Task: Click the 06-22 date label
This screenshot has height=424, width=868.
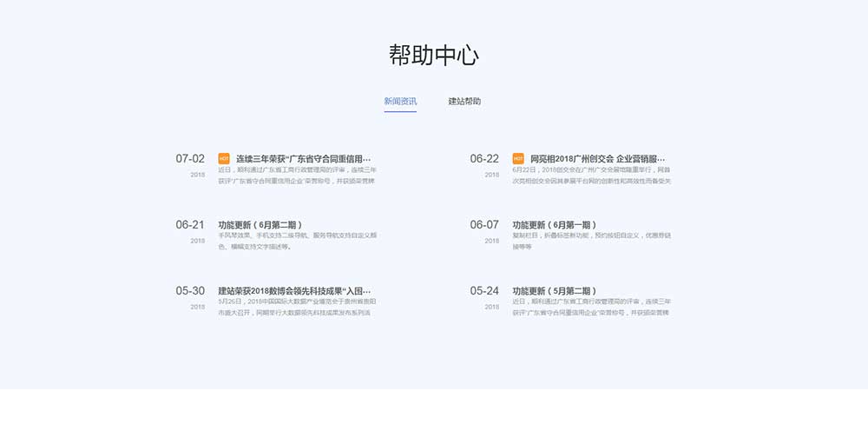Action: 484,159
